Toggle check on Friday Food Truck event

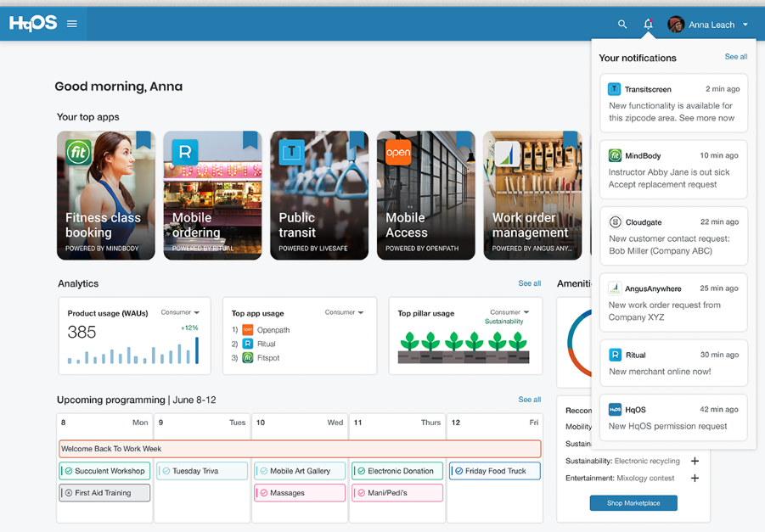459,471
